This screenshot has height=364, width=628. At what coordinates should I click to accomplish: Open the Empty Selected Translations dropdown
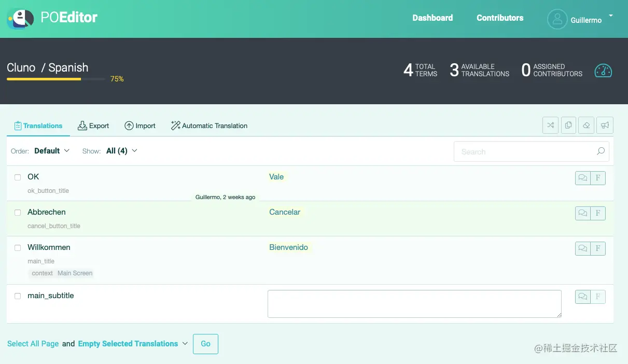pyautogui.click(x=133, y=344)
